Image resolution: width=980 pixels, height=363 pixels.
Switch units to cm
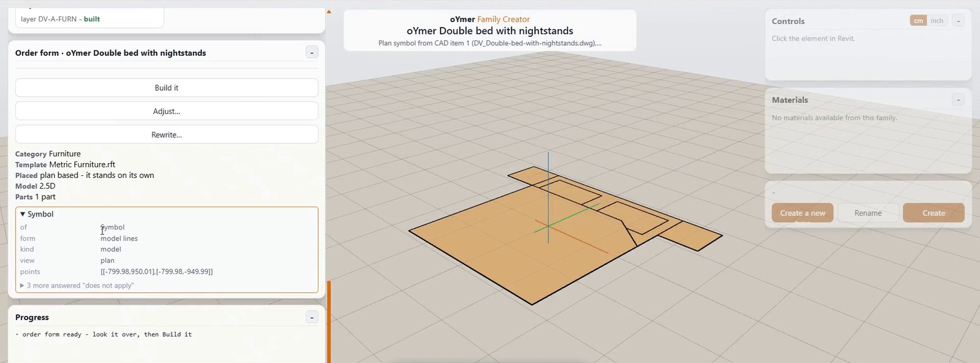[x=918, y=21]
